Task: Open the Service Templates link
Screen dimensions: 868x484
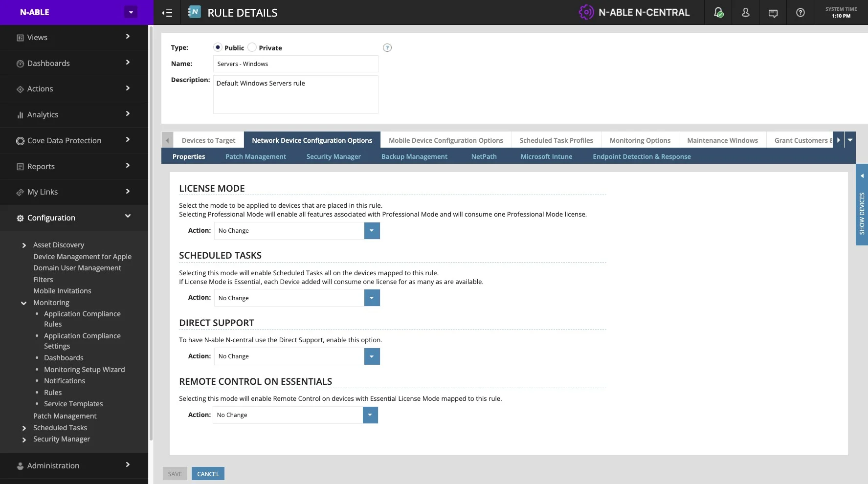Action: tap(73, 404)
